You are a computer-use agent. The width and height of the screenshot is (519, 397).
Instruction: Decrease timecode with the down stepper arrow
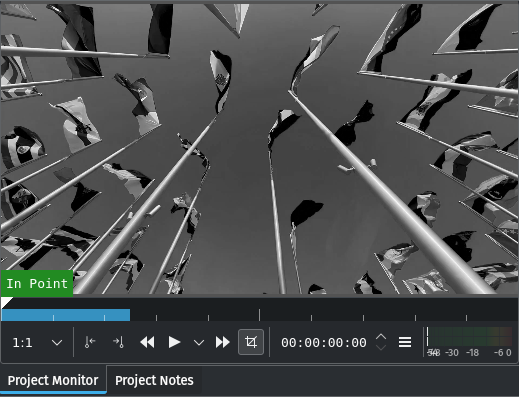[381, 347]
